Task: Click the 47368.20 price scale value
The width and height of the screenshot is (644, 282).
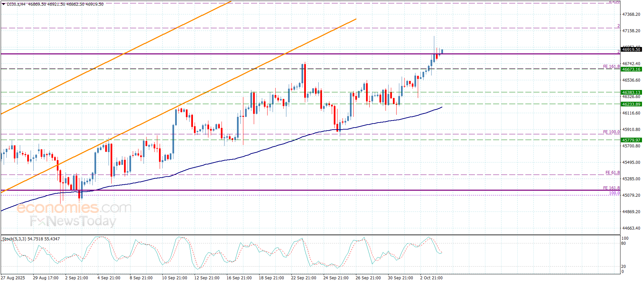Action: [x=631, y=14]
